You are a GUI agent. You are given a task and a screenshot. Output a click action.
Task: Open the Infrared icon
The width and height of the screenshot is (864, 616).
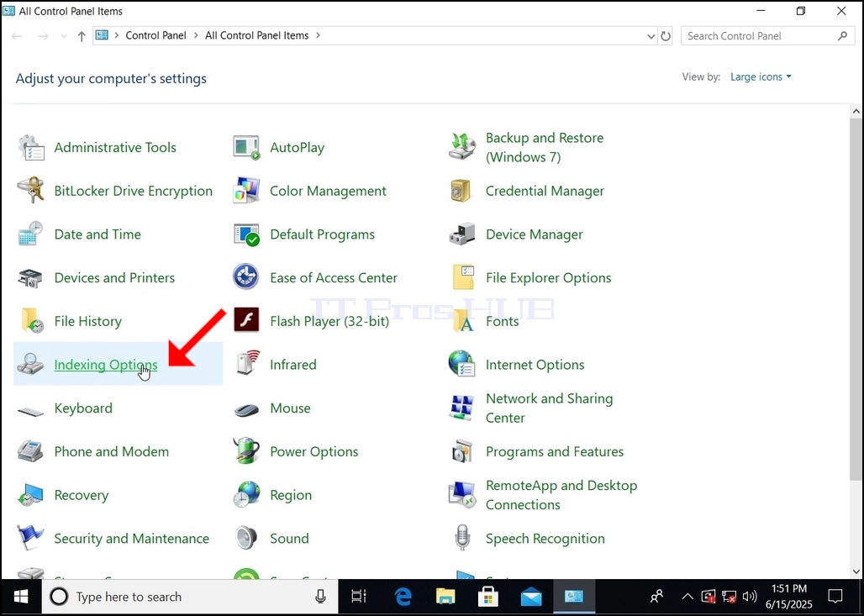coord(247,364)
